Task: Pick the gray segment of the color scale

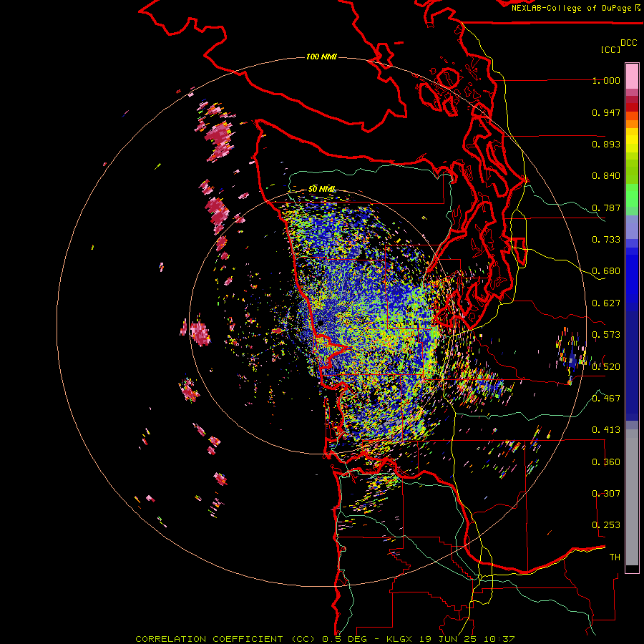Action: click(x=632, y=497)
